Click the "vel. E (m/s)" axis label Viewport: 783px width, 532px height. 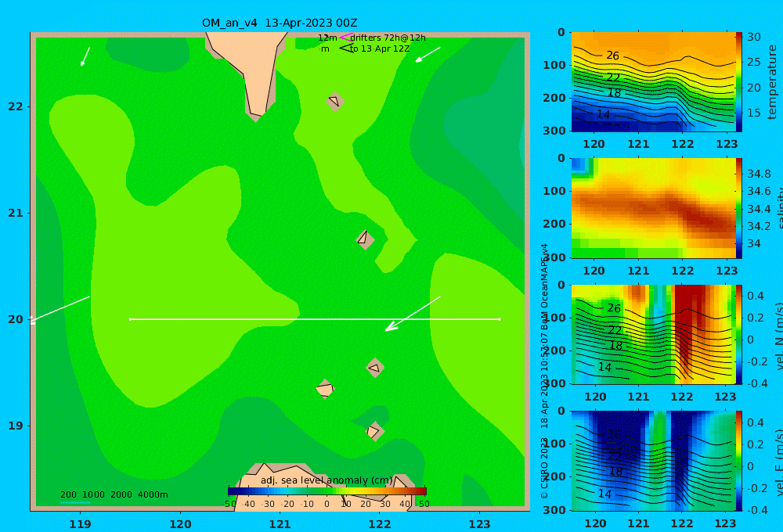(778, 462)
